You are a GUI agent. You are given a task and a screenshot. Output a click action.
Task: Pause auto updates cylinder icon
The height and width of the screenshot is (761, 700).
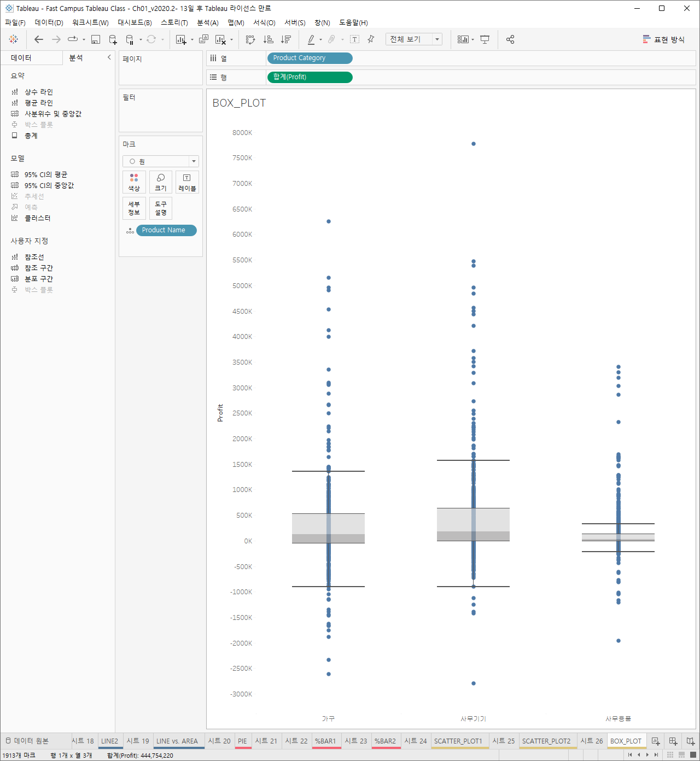130,39
